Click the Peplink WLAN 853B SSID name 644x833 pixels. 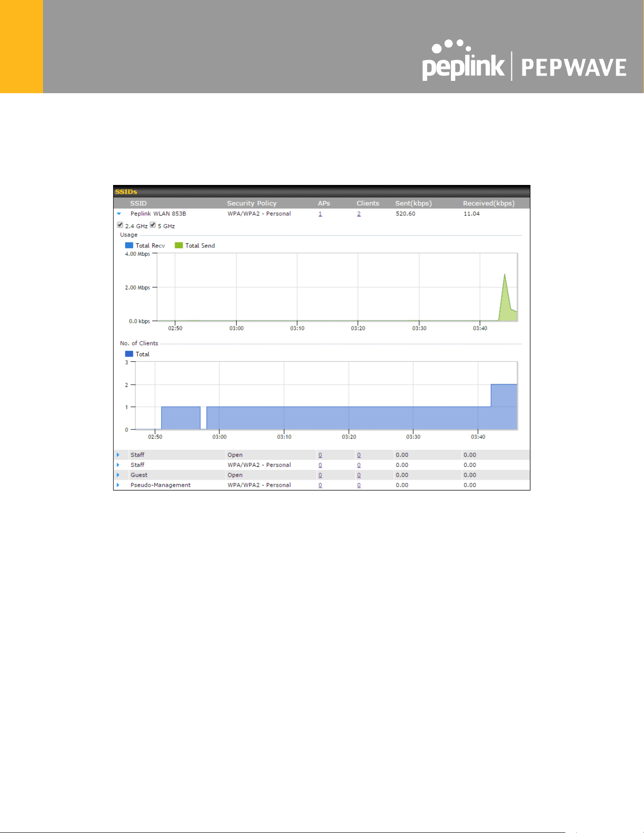click(x=158, y=214)
